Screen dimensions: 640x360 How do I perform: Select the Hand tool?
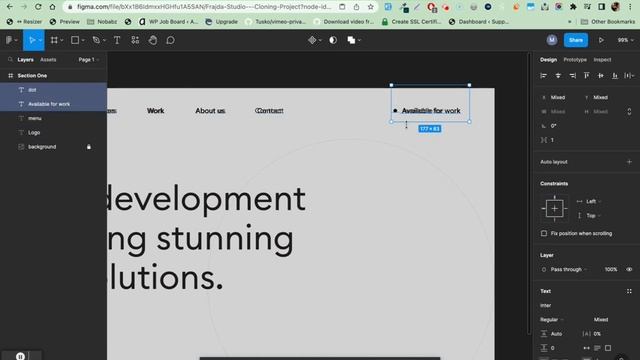tap(153, 40)
